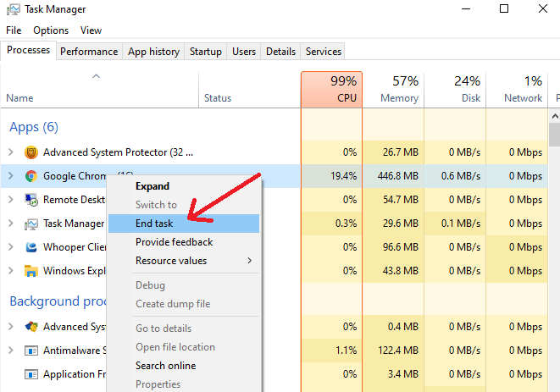The width and height of the screenshot is (560, 392).
Task: Click the Task Manager process icon
Action: tap(31, 224)
